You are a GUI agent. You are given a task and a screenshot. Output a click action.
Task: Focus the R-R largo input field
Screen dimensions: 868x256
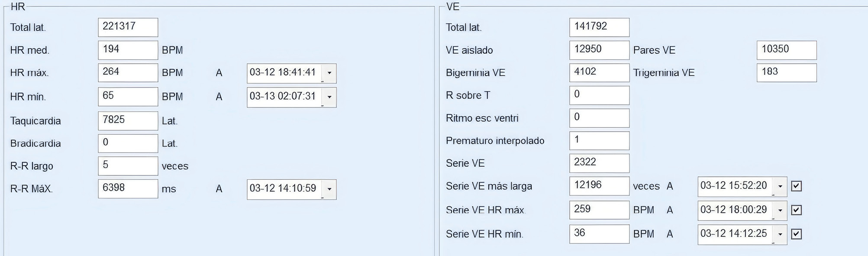pyautogui.click(x=128, y=166)
